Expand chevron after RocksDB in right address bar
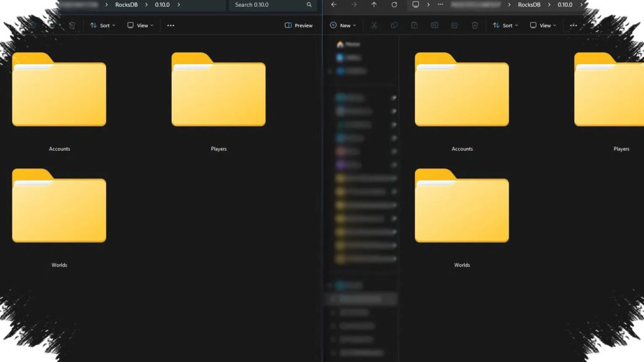The image size is (644, 362). pyautogui.click(x=549, y=4)
